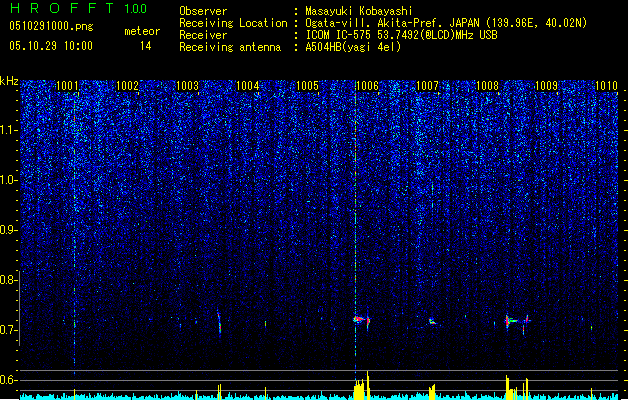Click the meteor label
The width and height of the screenshot is (629, 400).
[x=142, y=31]
